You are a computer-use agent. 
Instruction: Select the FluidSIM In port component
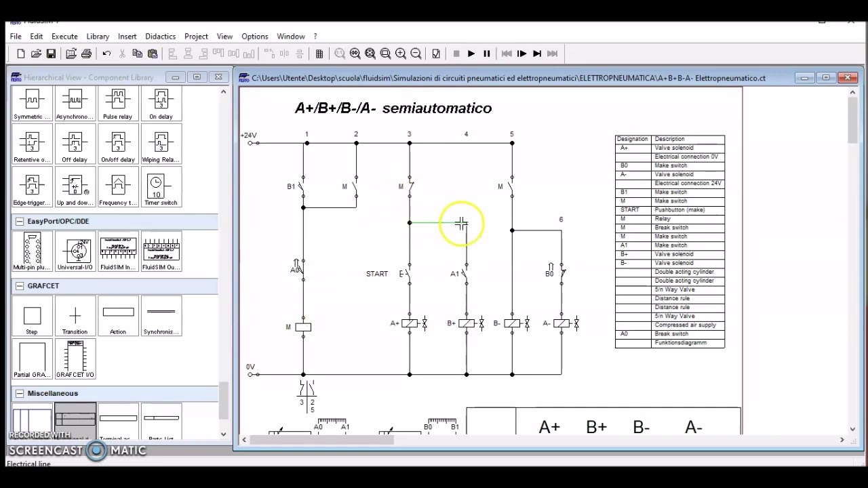pos(118,251)
